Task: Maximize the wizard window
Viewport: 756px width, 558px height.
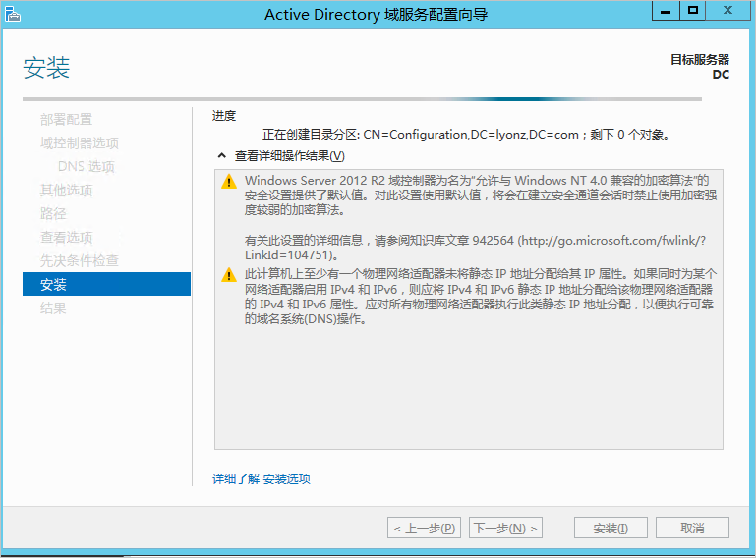Action: (x=693, y=11)
